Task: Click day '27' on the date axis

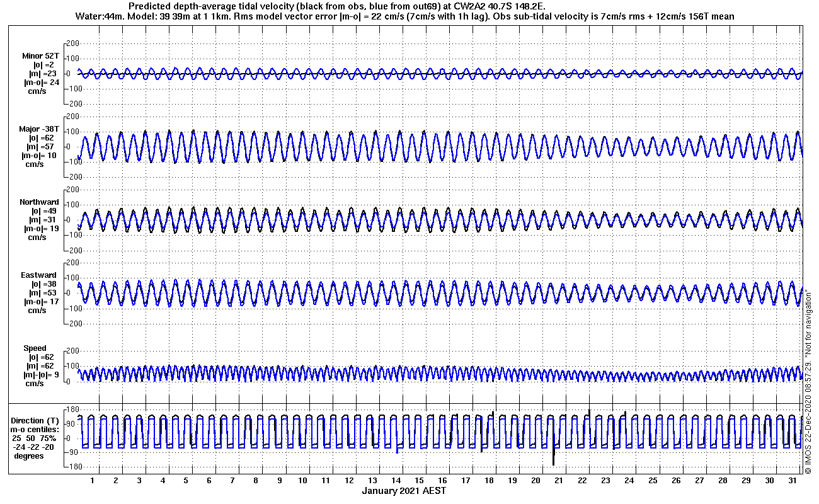Action: [699, 481]
